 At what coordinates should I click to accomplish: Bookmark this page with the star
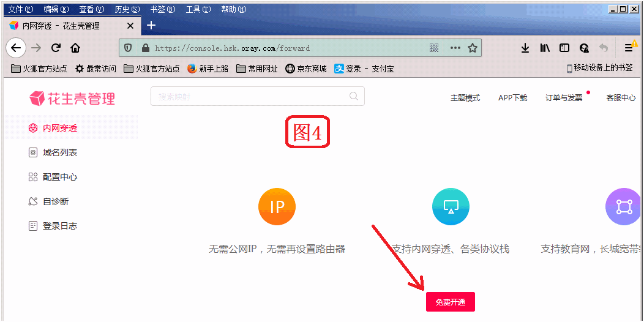[473, 48]
